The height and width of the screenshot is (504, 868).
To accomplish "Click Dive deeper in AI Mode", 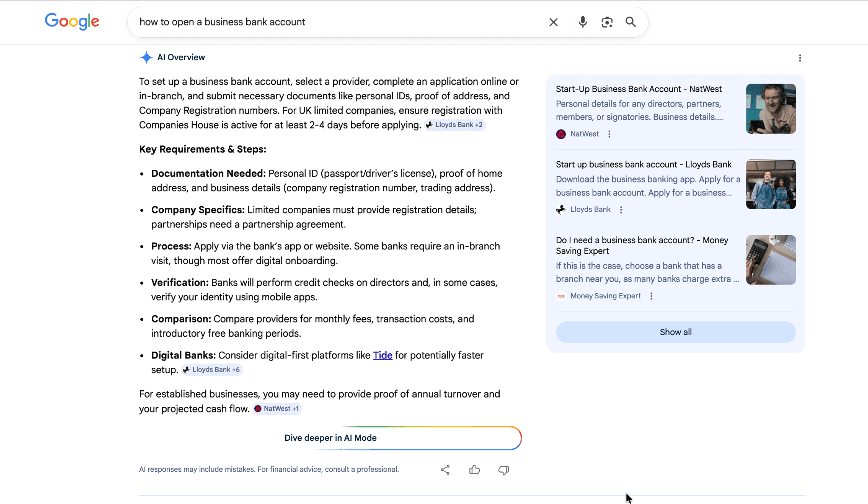I will point(330,438).
